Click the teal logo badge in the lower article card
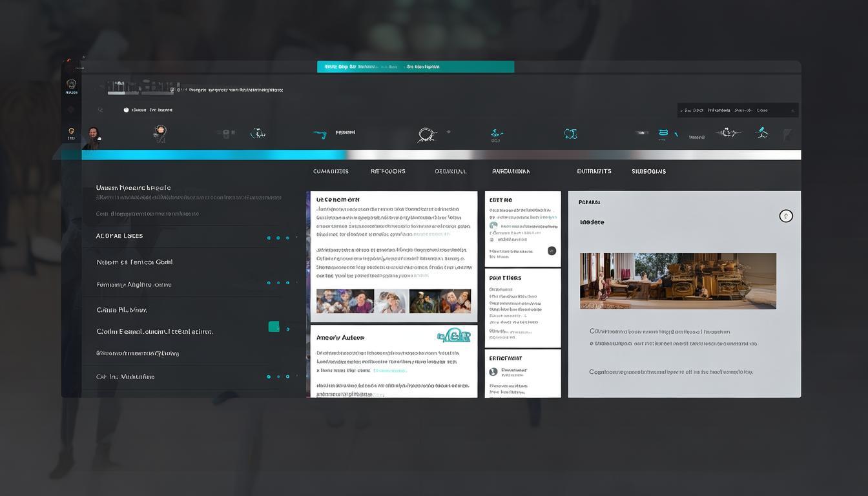This screenshot has height=496, width=868. pos(455,336)
